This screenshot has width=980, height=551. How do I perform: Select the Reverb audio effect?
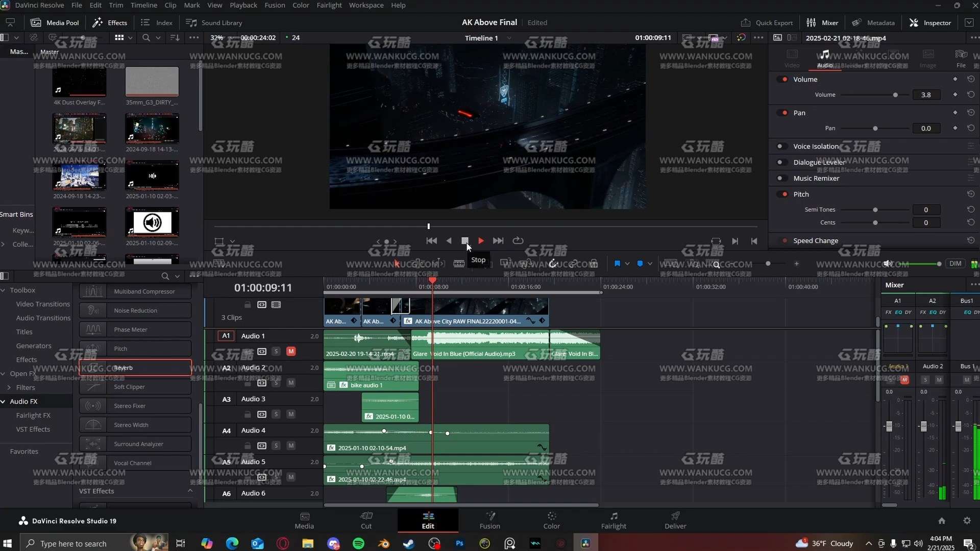point(135,368)
